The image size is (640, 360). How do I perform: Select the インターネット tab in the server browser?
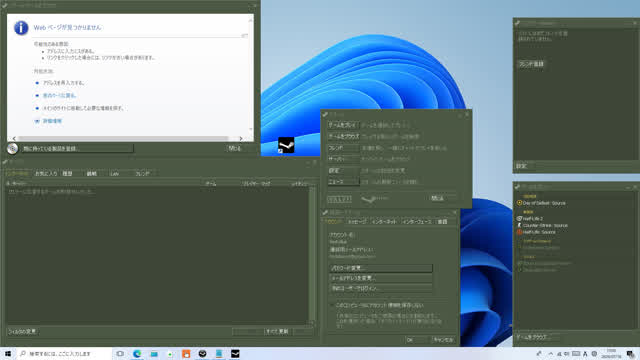(17, 173)
